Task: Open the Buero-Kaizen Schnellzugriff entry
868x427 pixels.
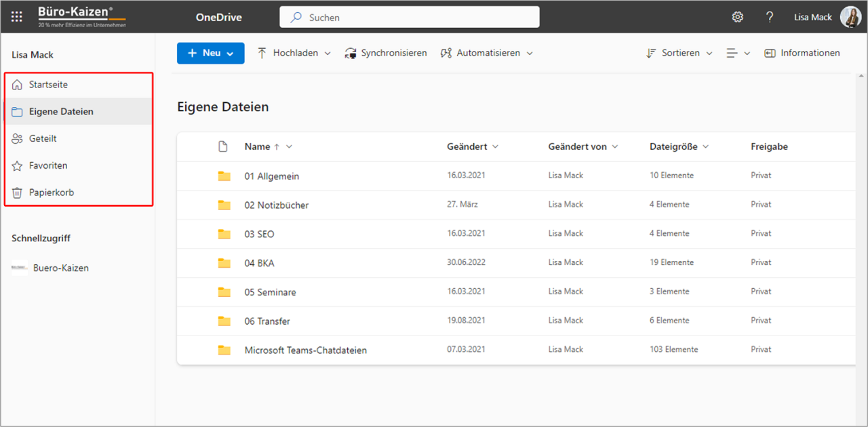Action: (x=62, y=267)
